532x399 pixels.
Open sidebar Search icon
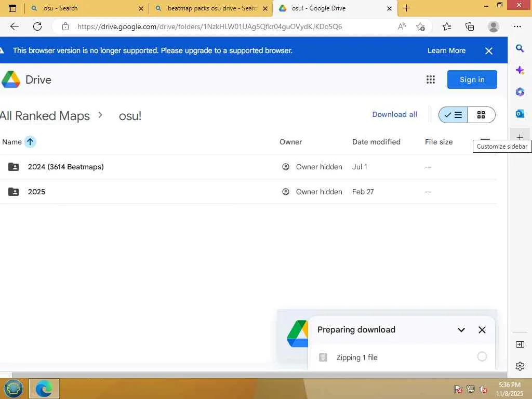click(520, 48)
